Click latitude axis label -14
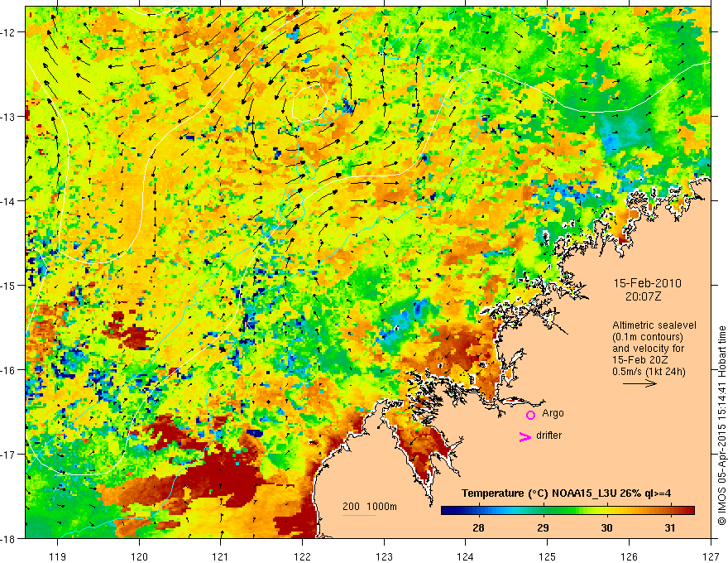The image size is (728, 563). 9,201
